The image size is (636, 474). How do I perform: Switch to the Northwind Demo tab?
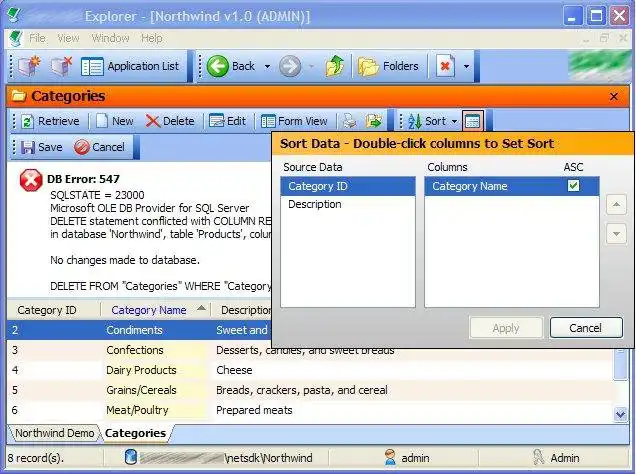[54, 433]
